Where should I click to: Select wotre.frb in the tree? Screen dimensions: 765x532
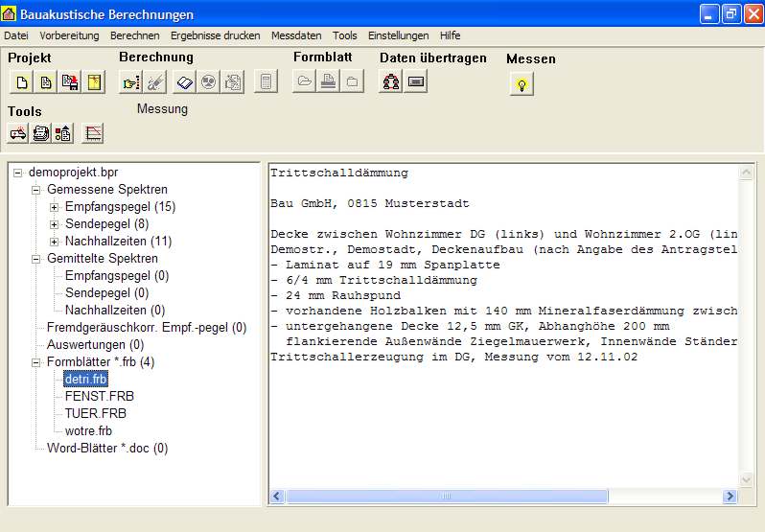pos(88,431)
